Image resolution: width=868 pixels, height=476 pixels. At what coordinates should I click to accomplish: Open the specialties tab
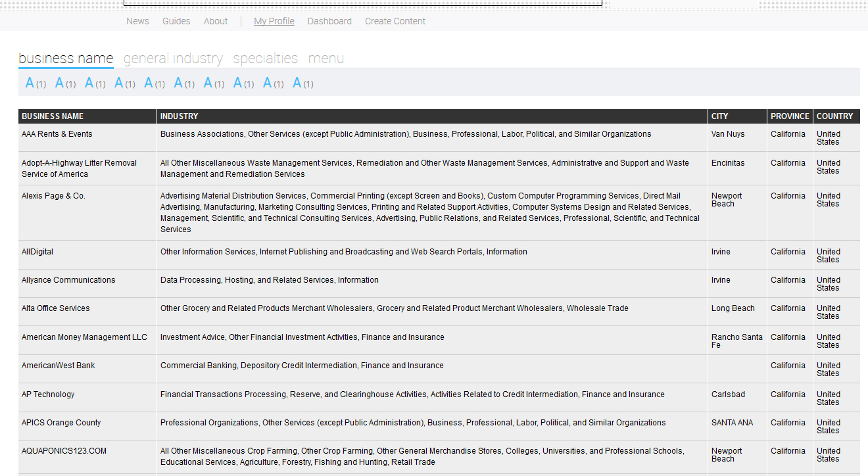pos(265,59)
